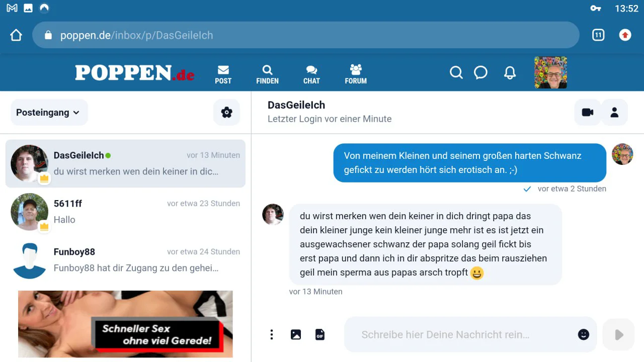Click the 'vor 13 Minuten' timestamp under message
The height and width of the screenshot is (362, 644).
pyautogui.click(x=316, y=292)
